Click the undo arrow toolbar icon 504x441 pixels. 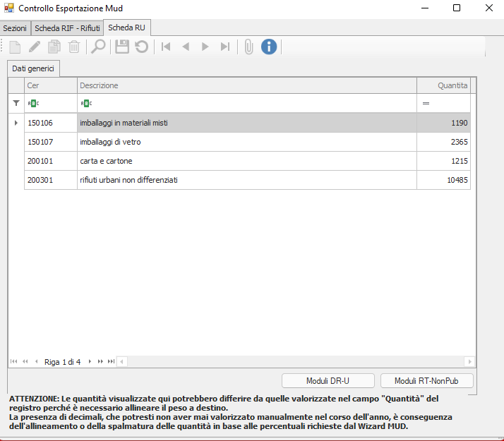(x=142, y=47)
